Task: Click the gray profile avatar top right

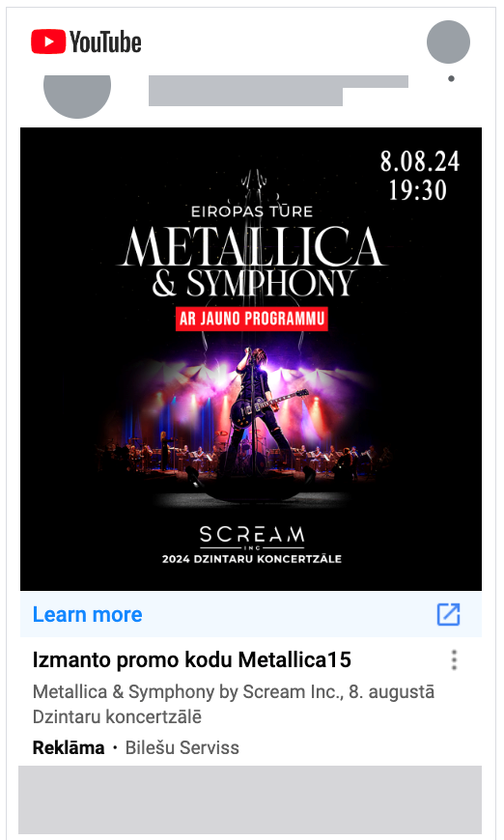Action: click(448, 42)
